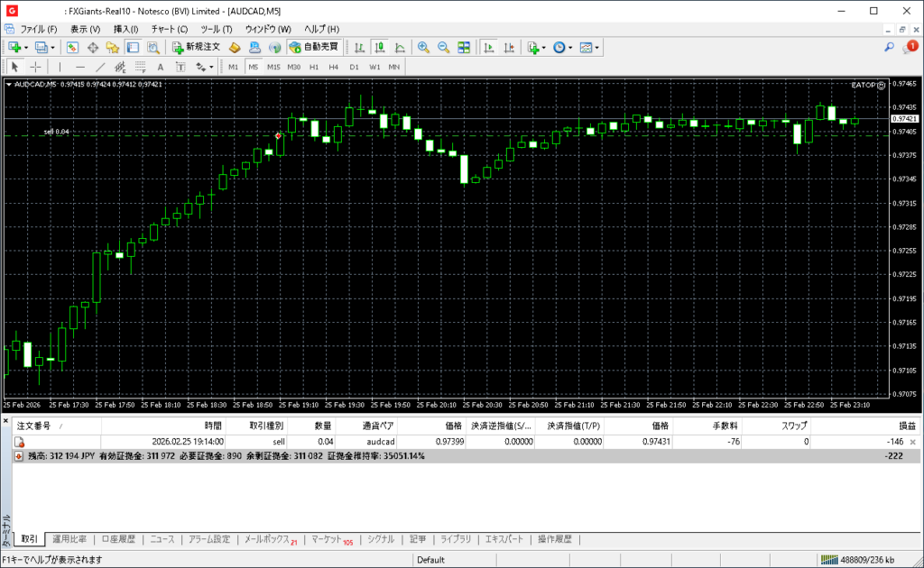The width and height of the screenshot is (924, 568).
Task: Expand the indicators list dropdown
Action: [544, 47]
